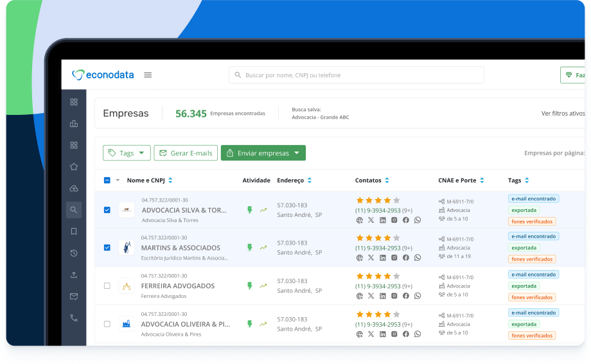Open the history clock icon in sidebar
Viewport: 591px width, 364px height.
[x=74, y=253]
